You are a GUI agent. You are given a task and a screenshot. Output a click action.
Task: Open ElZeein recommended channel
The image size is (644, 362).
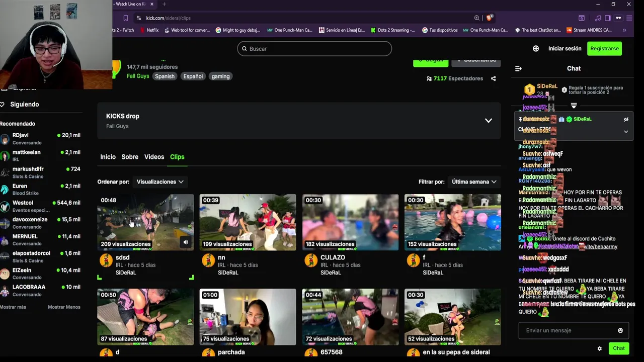(x=41, y=274)
